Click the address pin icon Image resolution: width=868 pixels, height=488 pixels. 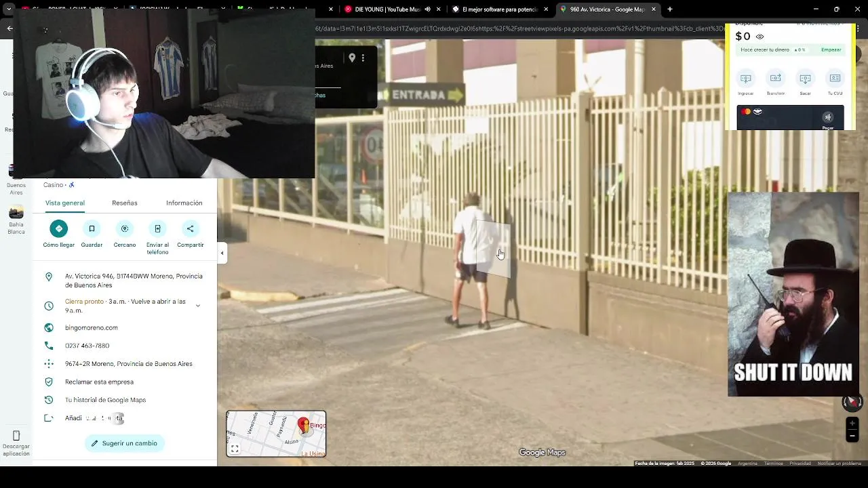click(x=49, y=277)
